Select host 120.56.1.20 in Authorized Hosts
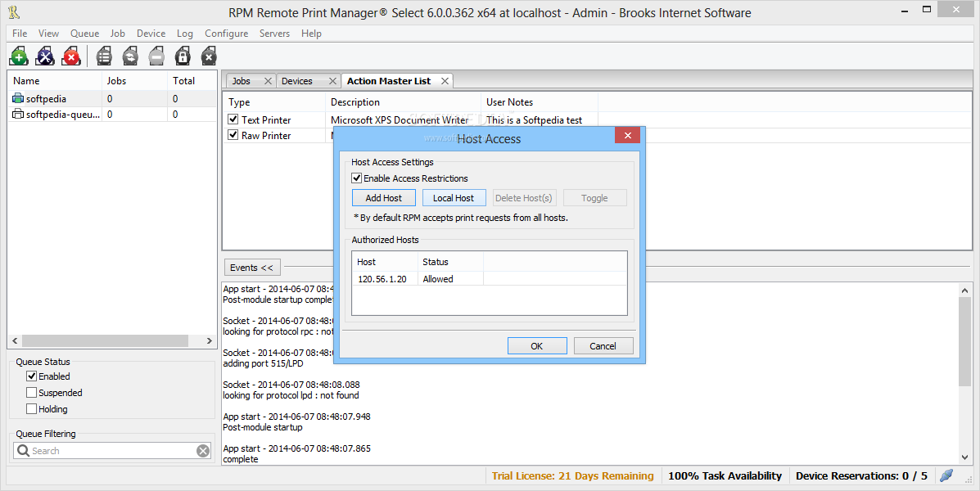 tap(382, 279)
